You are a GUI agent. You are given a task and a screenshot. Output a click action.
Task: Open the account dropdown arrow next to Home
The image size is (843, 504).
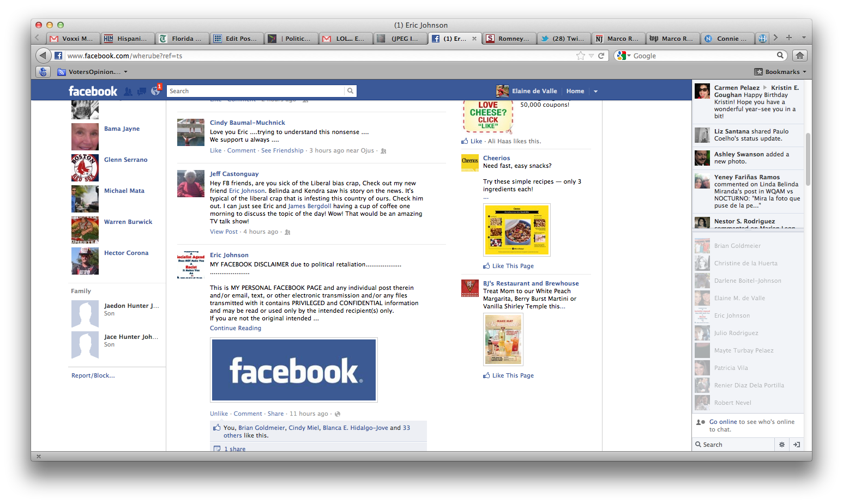point(595,92)
